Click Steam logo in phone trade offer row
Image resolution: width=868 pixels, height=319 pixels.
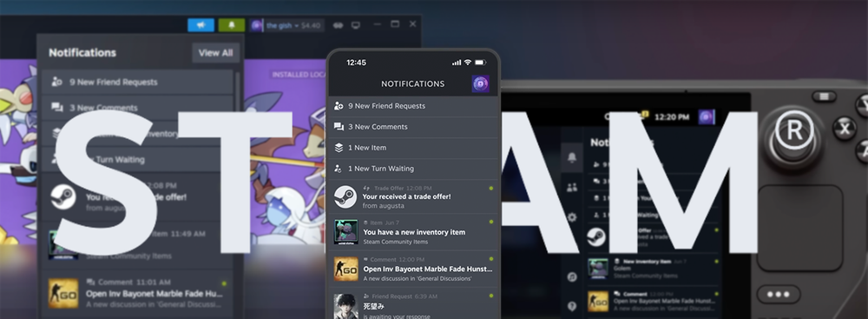(345, 197)
